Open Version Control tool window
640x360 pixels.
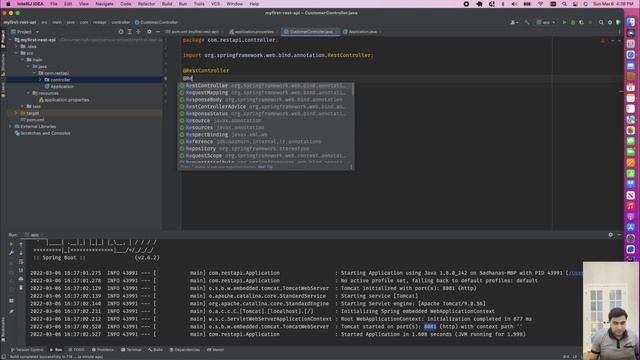[27, 350]
